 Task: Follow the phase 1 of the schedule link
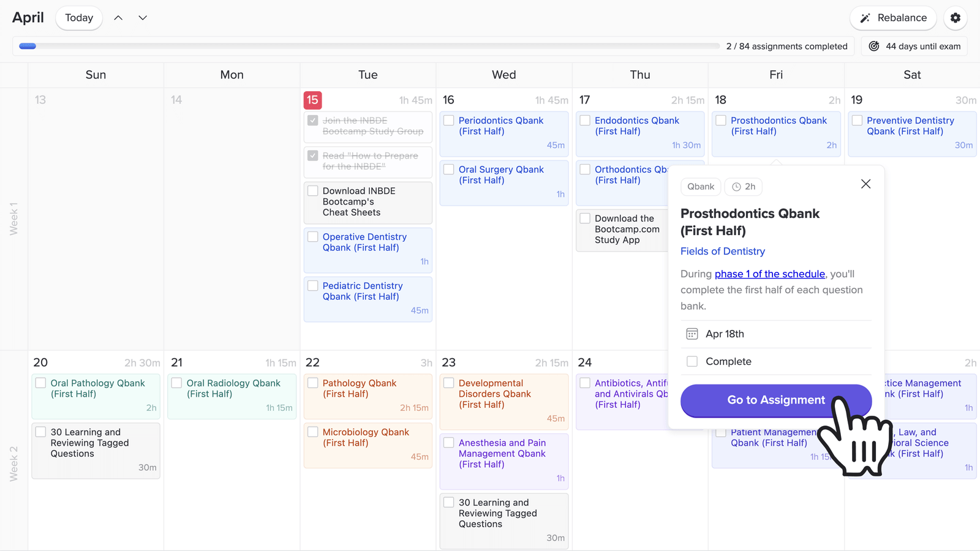[769, 274]
